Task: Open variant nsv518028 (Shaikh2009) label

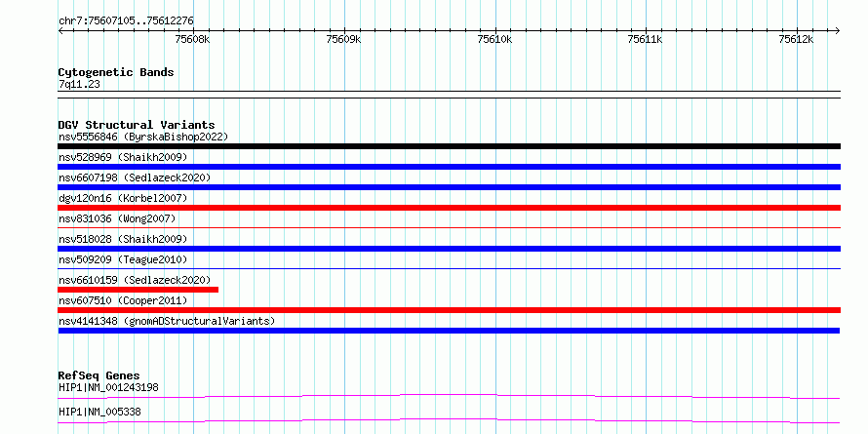Action: (123, 239)
